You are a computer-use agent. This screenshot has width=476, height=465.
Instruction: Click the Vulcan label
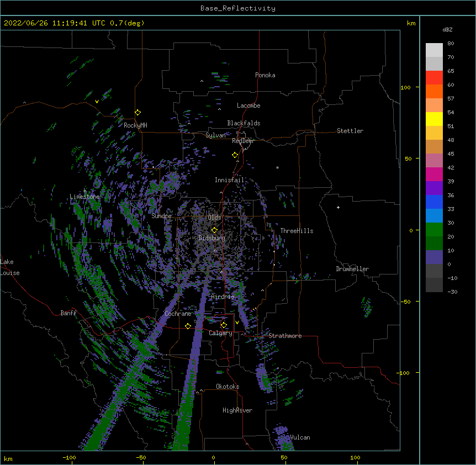[300, 437]
